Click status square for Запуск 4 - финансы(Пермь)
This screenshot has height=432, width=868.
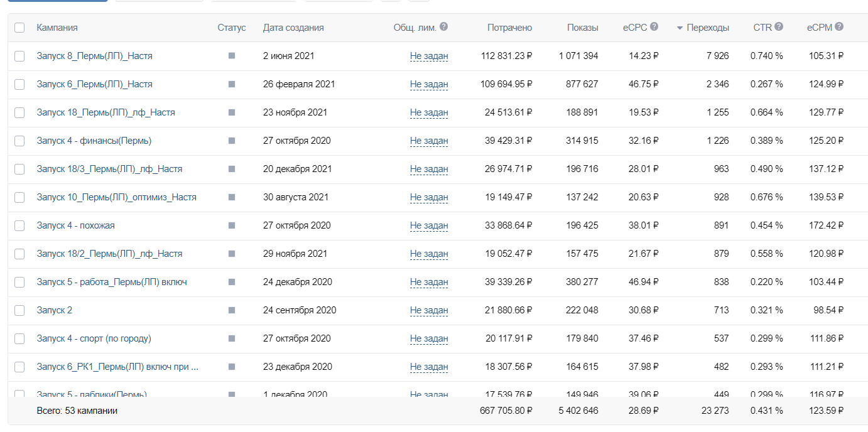point(232,141)
